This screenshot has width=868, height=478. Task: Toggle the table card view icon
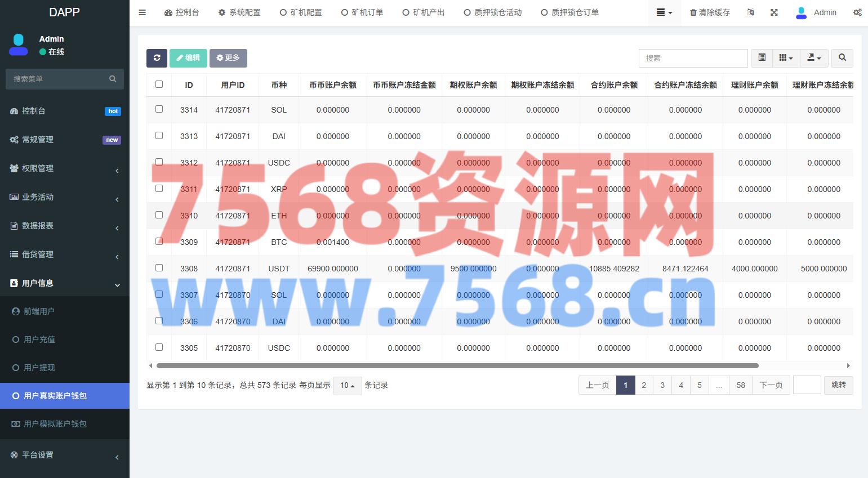pos(762,58)
